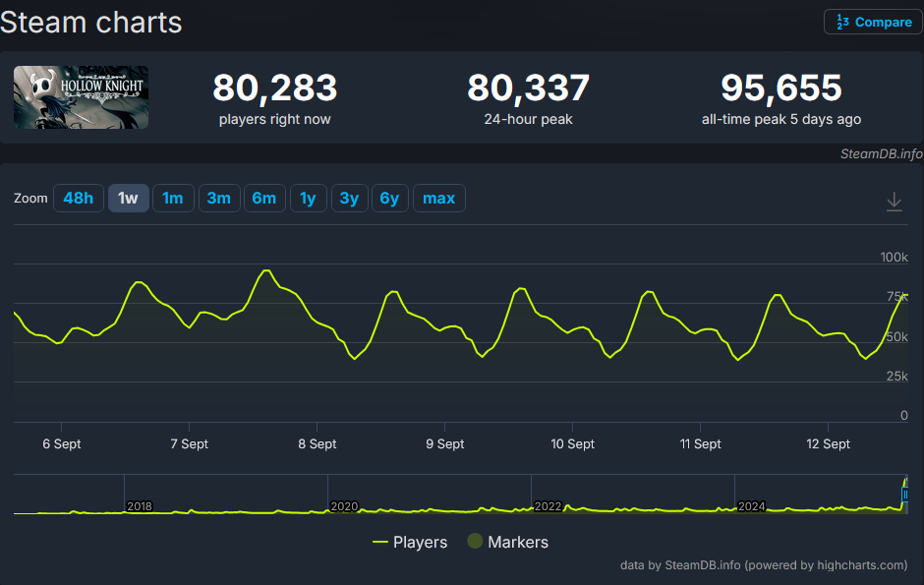Toggle the Players series legend
The height and width of the screenshot is (585, 924).
click(410, 542)
